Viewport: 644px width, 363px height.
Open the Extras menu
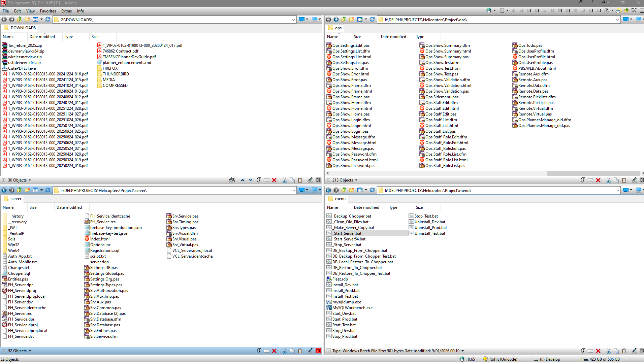[x=66, y=11]
